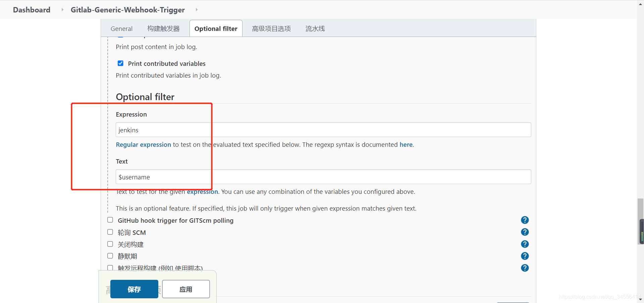
Task: Open the Regular expression link
Action: 144,145
